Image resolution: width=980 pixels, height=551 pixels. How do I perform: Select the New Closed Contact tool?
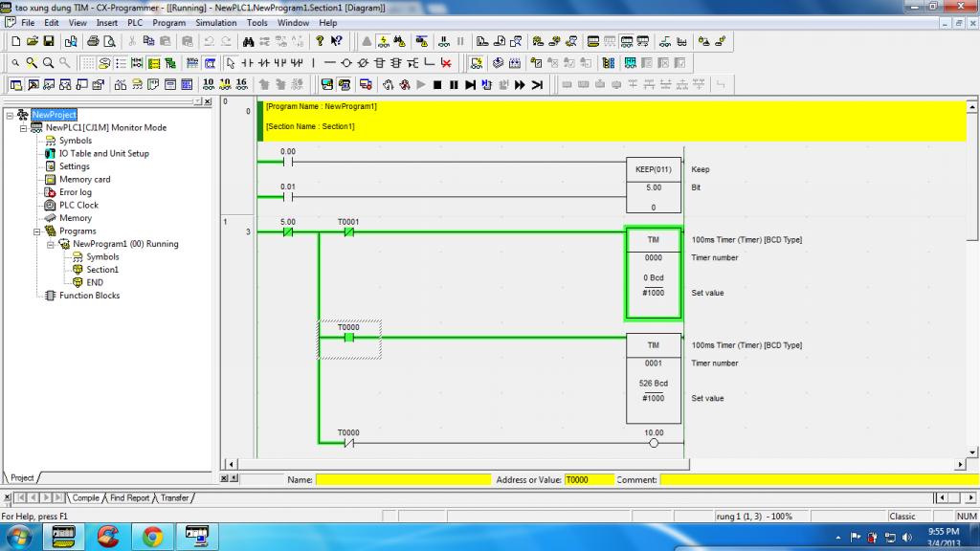tap(264, 63)
